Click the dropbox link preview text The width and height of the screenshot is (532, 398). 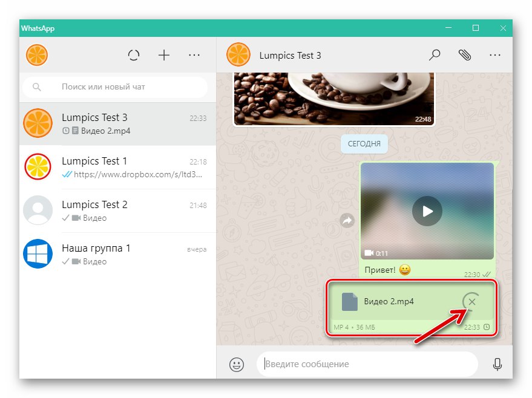tap(138, 174)
